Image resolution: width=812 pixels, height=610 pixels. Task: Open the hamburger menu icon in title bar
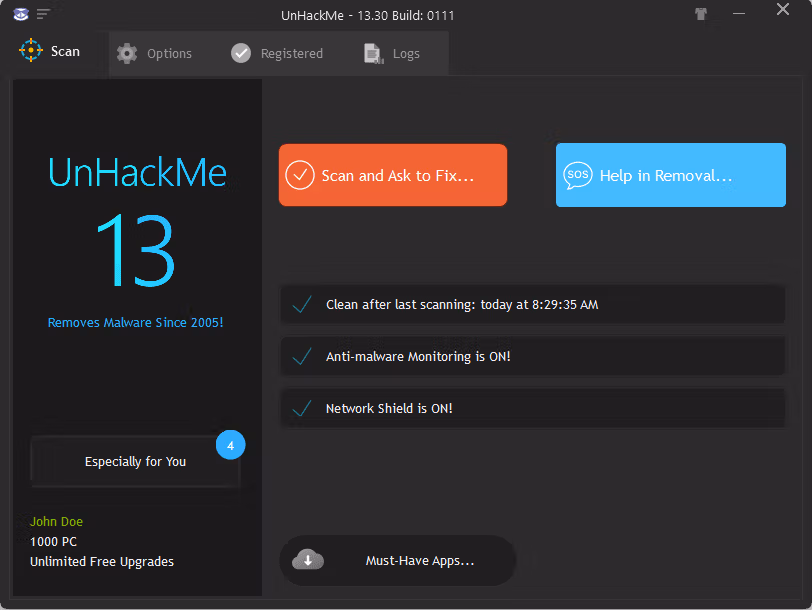[x=43, y=14]
